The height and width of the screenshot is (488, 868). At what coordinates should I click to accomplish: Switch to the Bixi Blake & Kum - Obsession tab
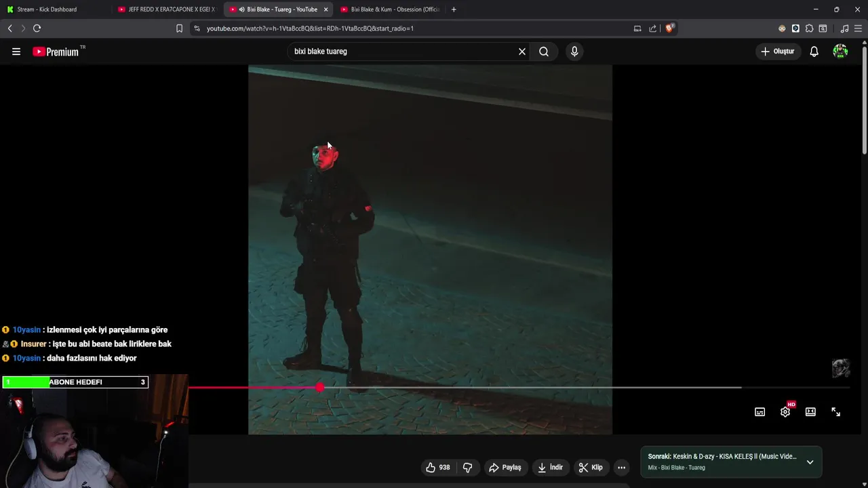[390, 9]
